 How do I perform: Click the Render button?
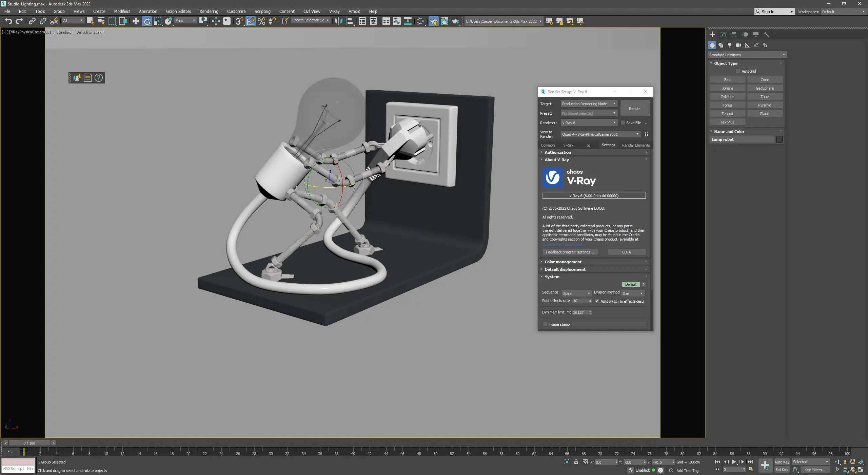(x=635, y=109)
